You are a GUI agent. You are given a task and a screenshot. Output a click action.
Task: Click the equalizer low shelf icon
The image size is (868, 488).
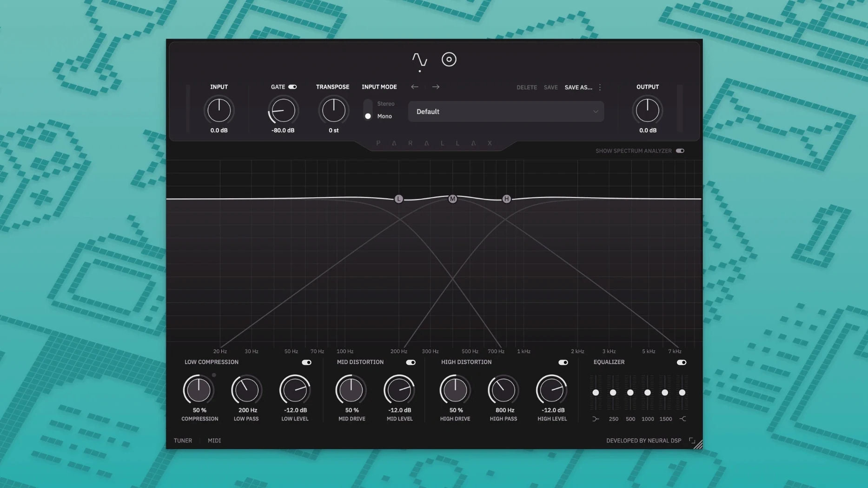(596, 419)
